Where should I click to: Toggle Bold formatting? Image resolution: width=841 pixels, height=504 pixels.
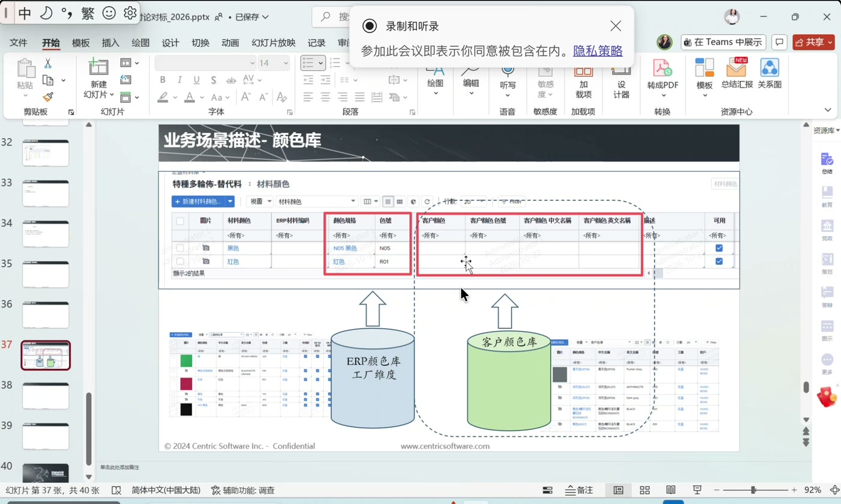163,80
